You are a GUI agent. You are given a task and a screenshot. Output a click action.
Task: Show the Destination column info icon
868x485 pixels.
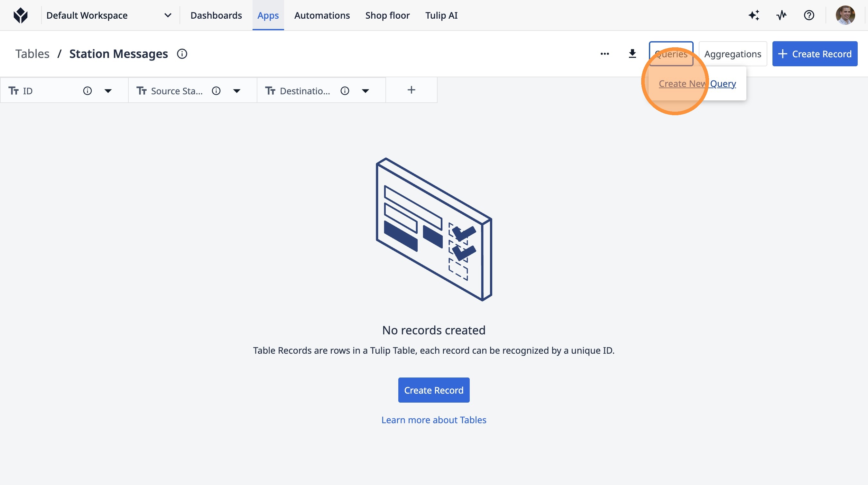[x=345, y=91]
